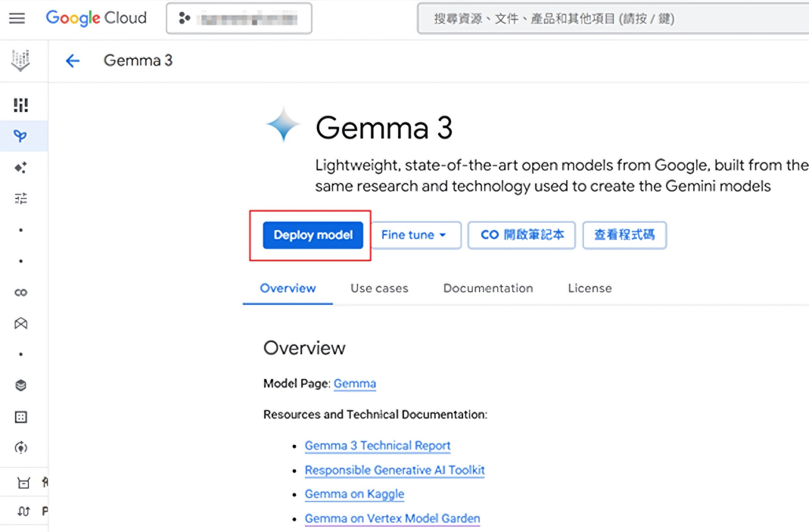Screen dimensions: 809x532
Task: Expand the Fine tune dropdown
Action: click(x=413, y=235)
